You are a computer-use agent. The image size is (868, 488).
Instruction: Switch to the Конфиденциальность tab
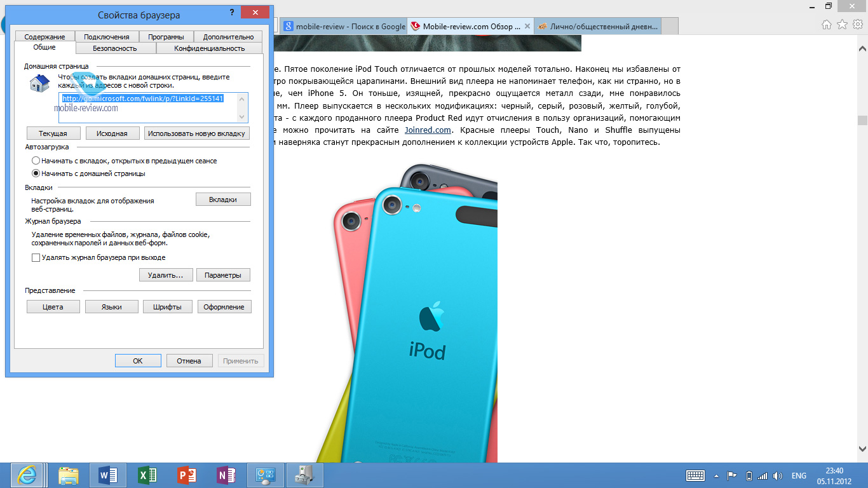[210, 48]
